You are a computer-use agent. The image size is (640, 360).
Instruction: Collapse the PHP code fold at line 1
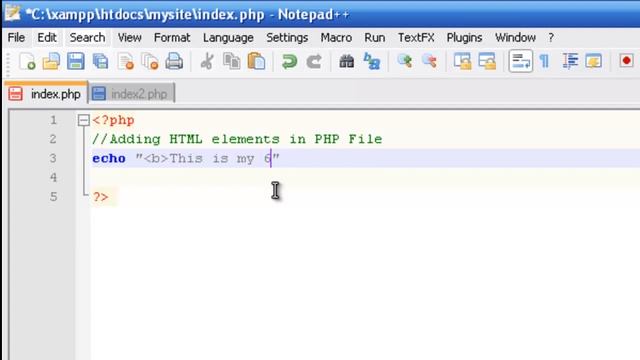click(83, 120)
